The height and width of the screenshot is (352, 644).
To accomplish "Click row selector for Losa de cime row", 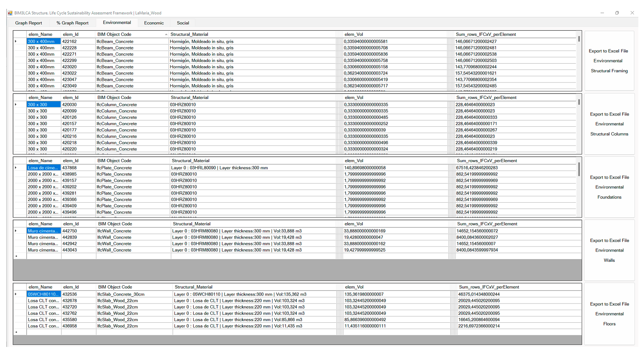I will [16, 168].
